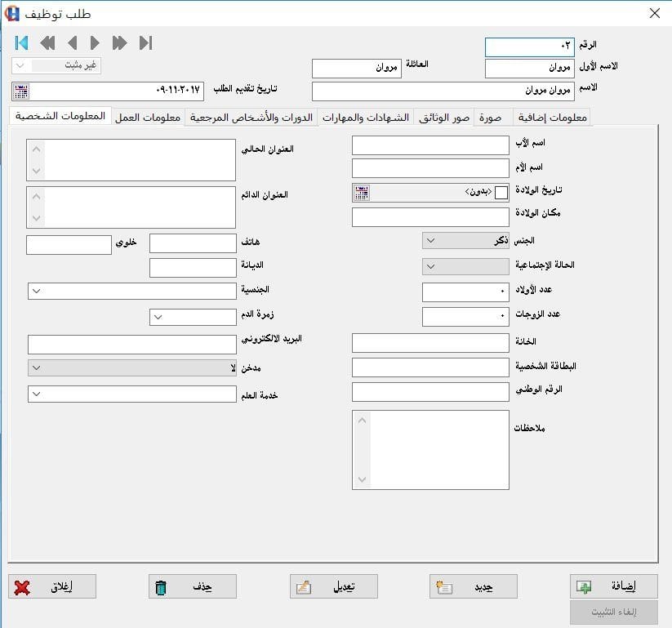Click the إضافة add button
Image resolution: width=672 pixels, height=628 pixels.
pos(614,586)
